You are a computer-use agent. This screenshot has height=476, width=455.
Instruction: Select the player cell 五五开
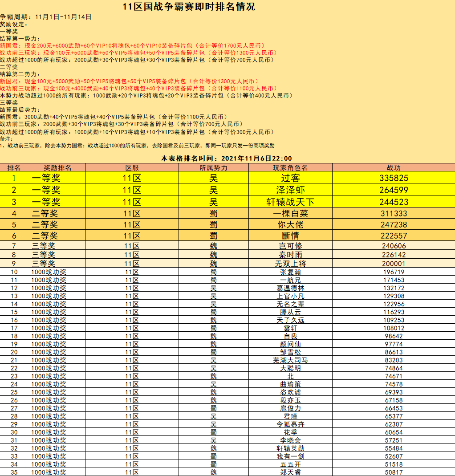click(x=290, y=464)
